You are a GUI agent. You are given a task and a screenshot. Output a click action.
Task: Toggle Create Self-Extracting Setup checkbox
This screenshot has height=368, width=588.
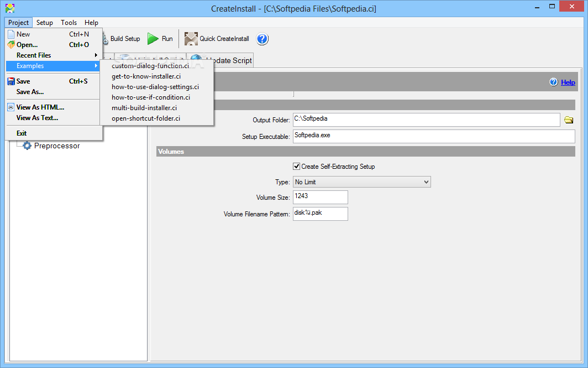(x=296, y=166)
